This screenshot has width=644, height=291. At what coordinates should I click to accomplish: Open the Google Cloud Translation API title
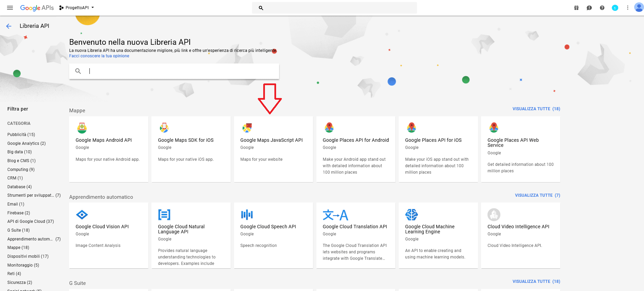[x=355, y=227]
